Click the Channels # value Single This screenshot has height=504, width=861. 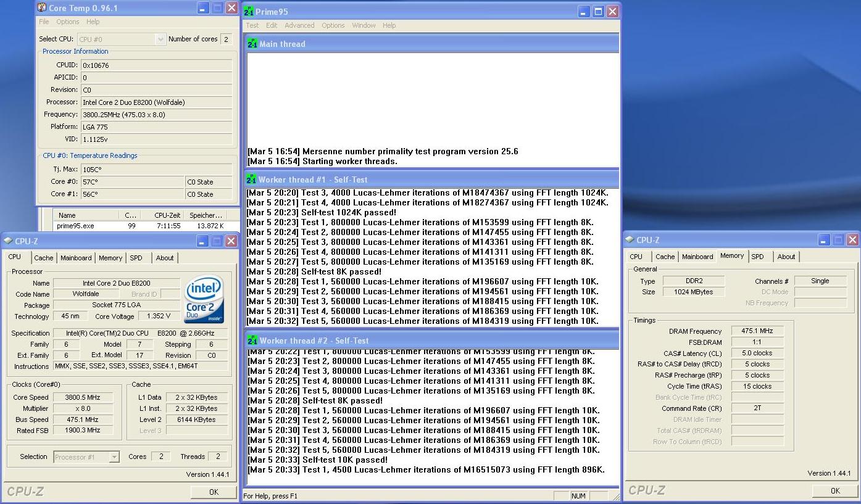click(x=820, y=281)
